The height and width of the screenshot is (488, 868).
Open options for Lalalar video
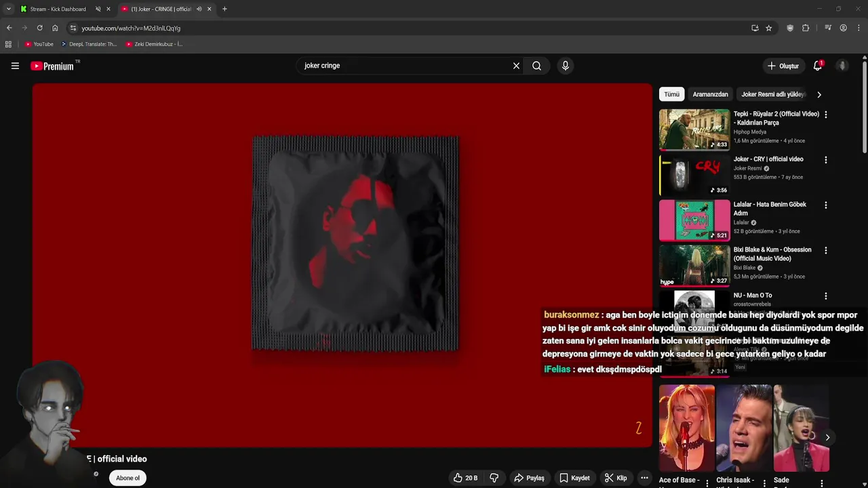tap(825, 205)
